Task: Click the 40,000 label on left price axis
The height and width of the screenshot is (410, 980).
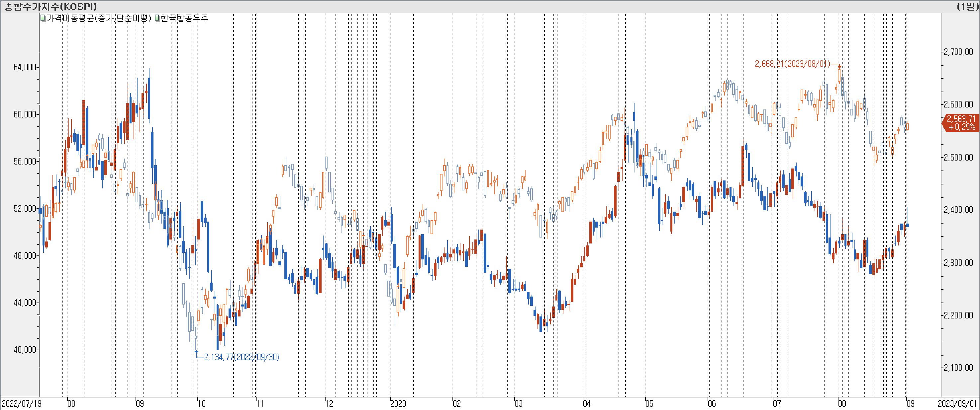Action: click(x=25, y=350)
